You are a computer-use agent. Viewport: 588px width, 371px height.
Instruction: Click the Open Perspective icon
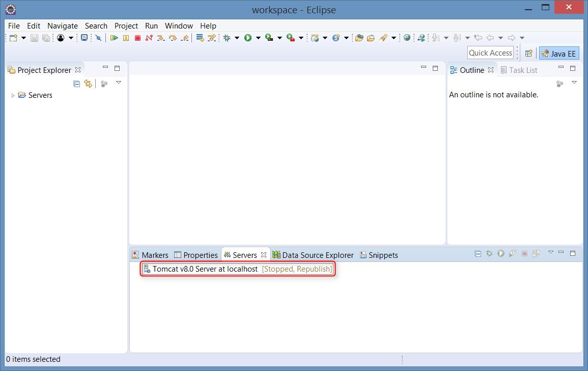[x=529, y=54]
